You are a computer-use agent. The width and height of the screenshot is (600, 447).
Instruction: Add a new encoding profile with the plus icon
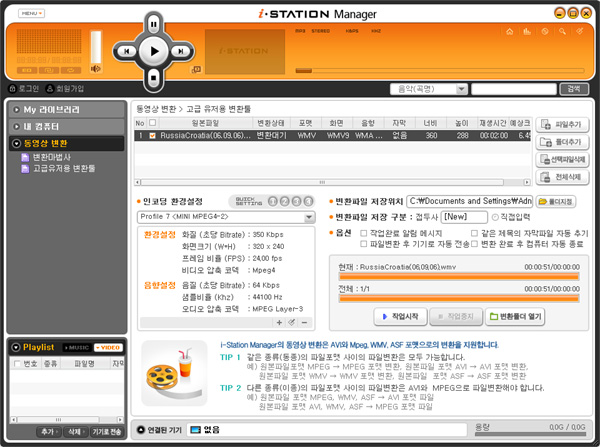[x=279, y=323]
